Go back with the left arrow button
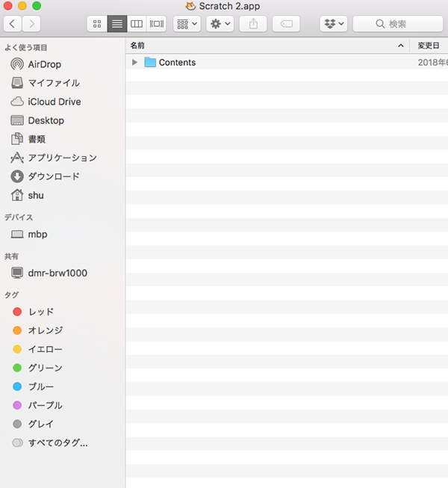448x488 pixels. [x=13, y=24]
